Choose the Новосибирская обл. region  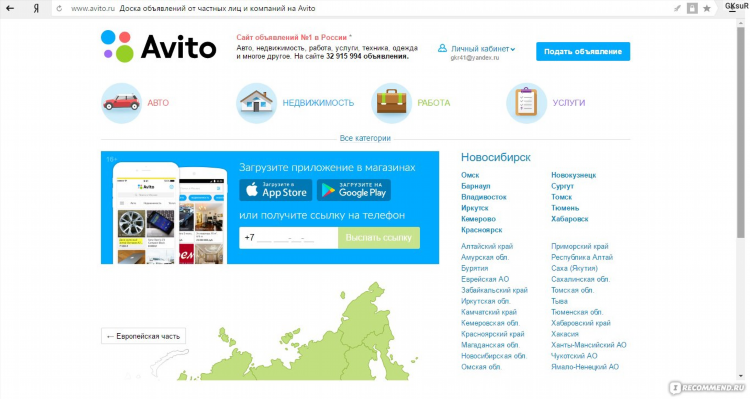coord(494,356)
